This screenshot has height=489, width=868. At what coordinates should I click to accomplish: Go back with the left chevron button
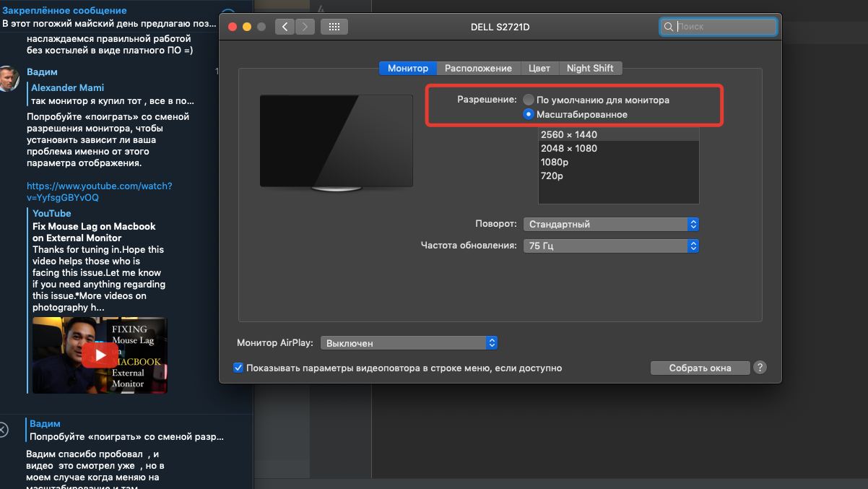pyautogui.click(x=285, y=27)
